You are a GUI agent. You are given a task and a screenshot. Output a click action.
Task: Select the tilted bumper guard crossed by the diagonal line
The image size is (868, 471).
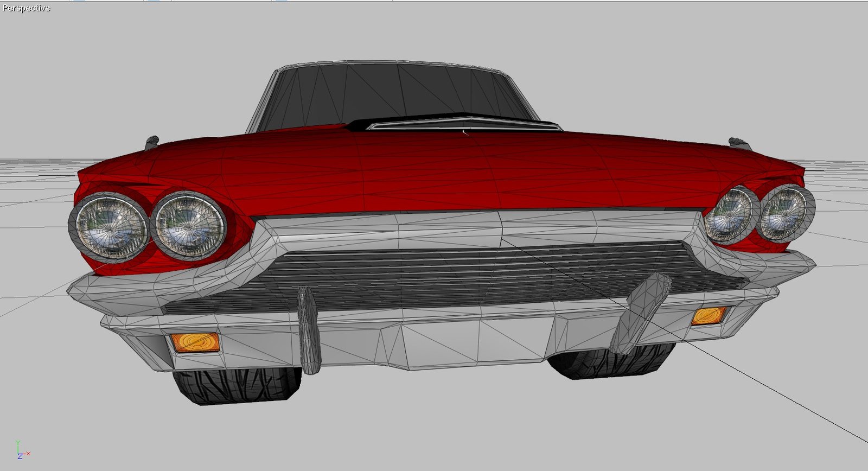click(x=640, y=314)
